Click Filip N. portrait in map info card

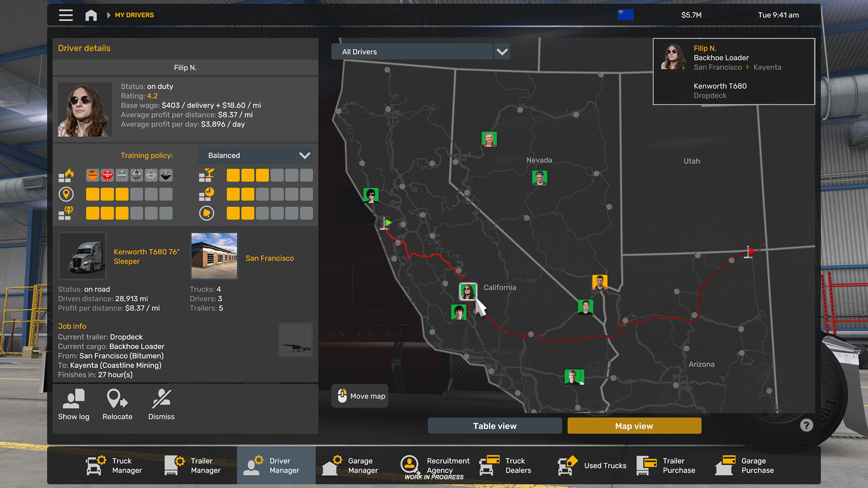673,56
